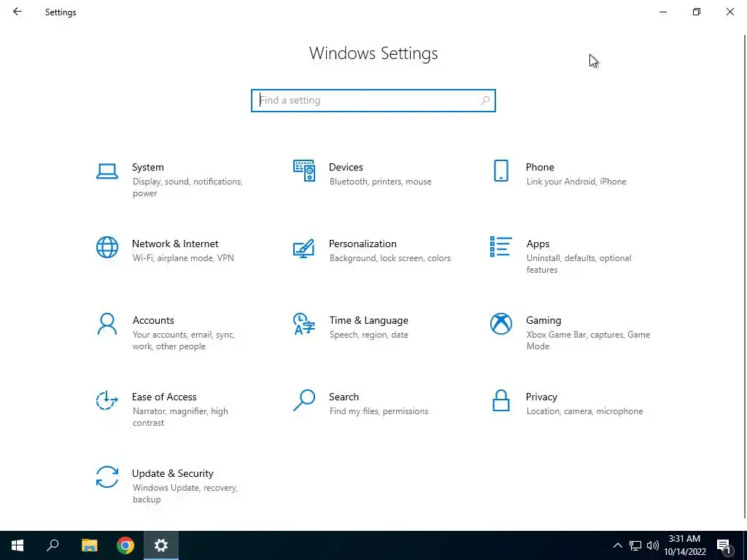Open taskbar search magnifier
Image resolution: width=747 pixels, height=560 pixels.
53,545
